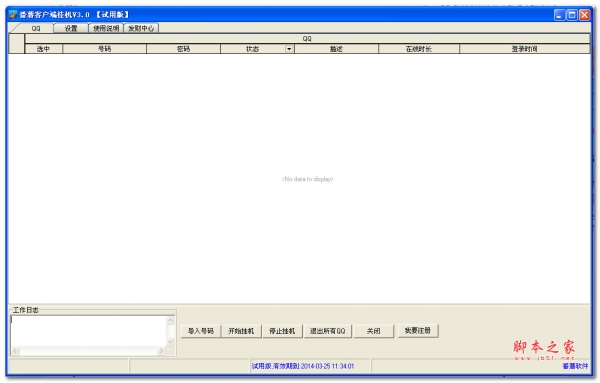Close the application window
The width and height of the screenshot is (600, 383).
[x=585, y=15]
